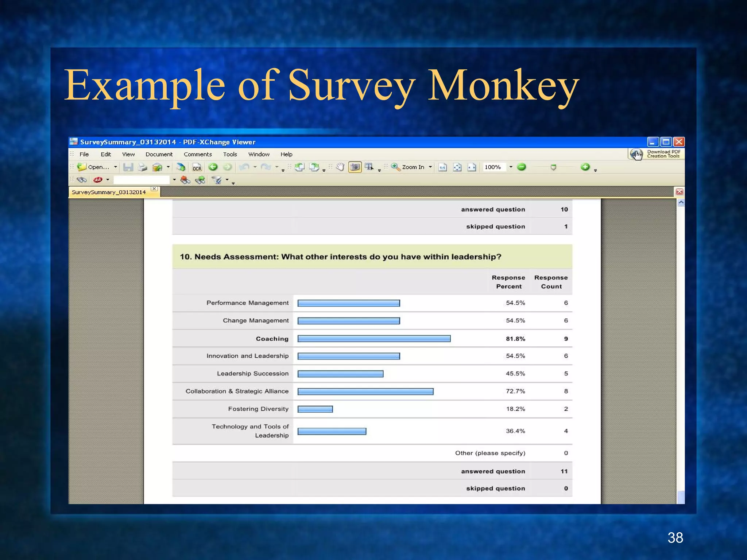Click the vertical scrollbar thumb
Viewport: 747px width, 560px height.
[681, 497]
